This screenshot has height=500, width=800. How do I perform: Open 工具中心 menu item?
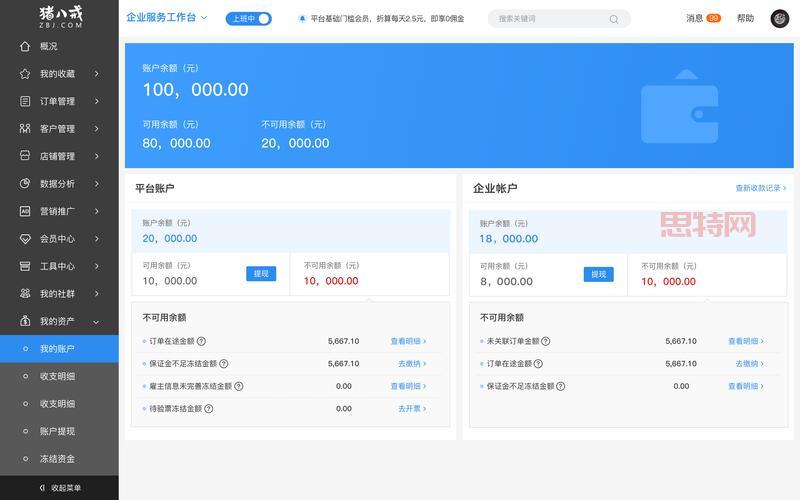59,266
